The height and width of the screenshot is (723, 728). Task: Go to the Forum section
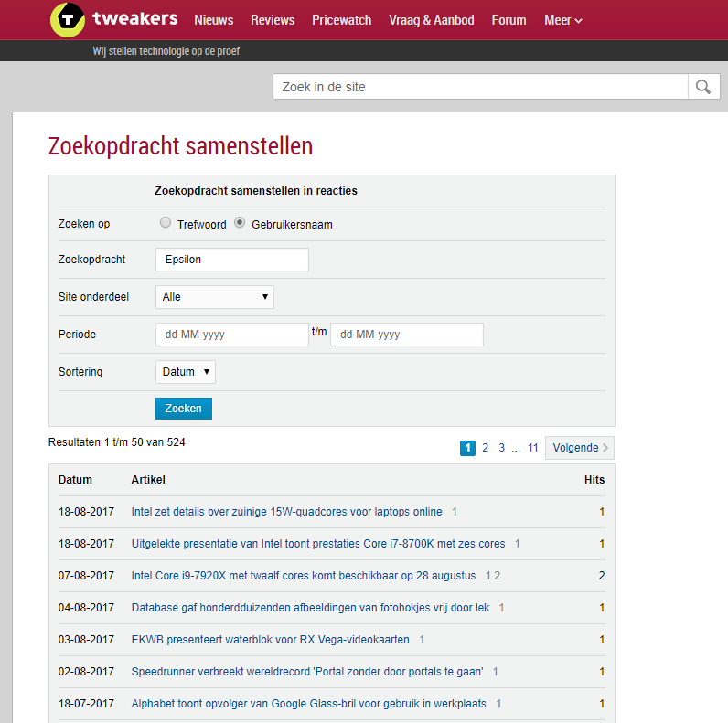[509, 20]
